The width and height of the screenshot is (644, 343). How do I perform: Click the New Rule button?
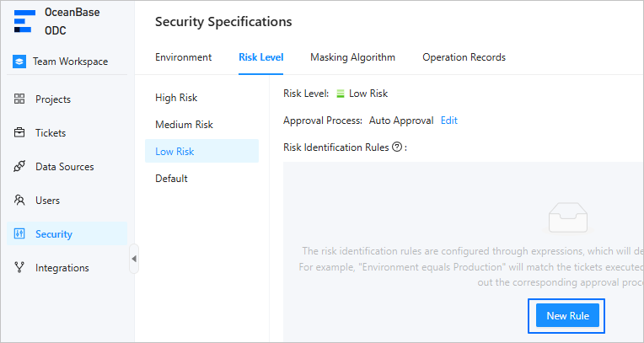click(567, 315)
